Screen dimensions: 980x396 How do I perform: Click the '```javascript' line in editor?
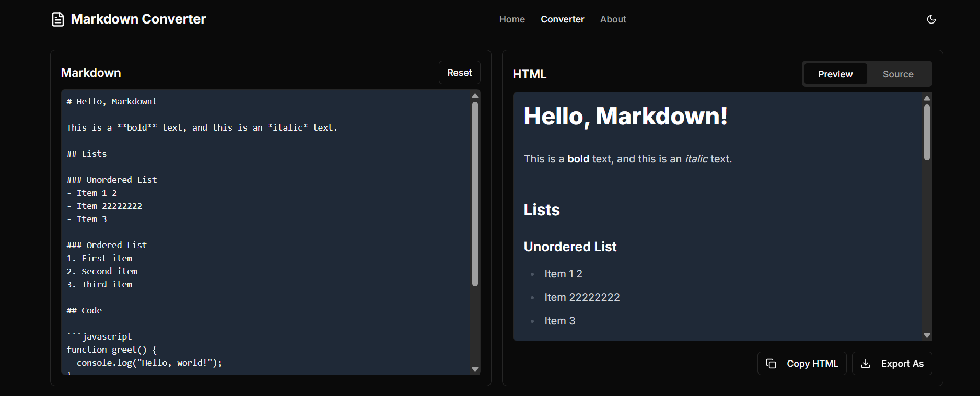[99, 336]
